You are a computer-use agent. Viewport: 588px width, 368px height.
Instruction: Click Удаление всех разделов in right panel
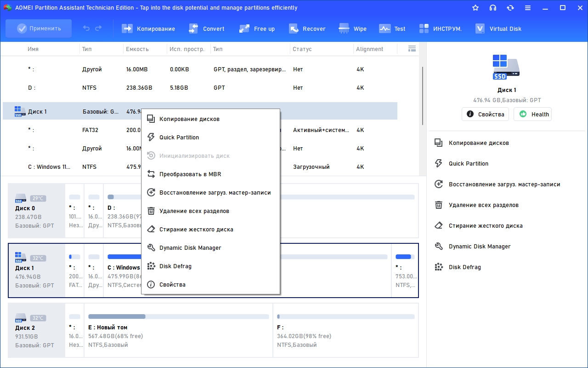tap(483, 205)
